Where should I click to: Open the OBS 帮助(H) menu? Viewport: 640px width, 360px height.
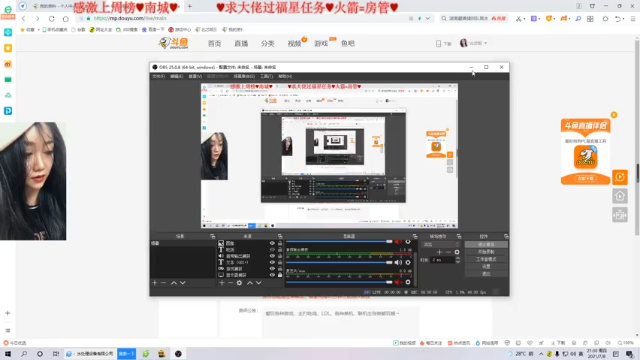point(285,76)
